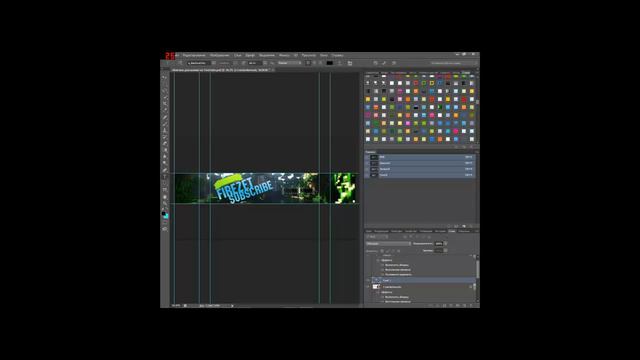Select the Zoom tool in the toolbox
The height and width of the screenshot is (360, 640).
tap(165, 203)
